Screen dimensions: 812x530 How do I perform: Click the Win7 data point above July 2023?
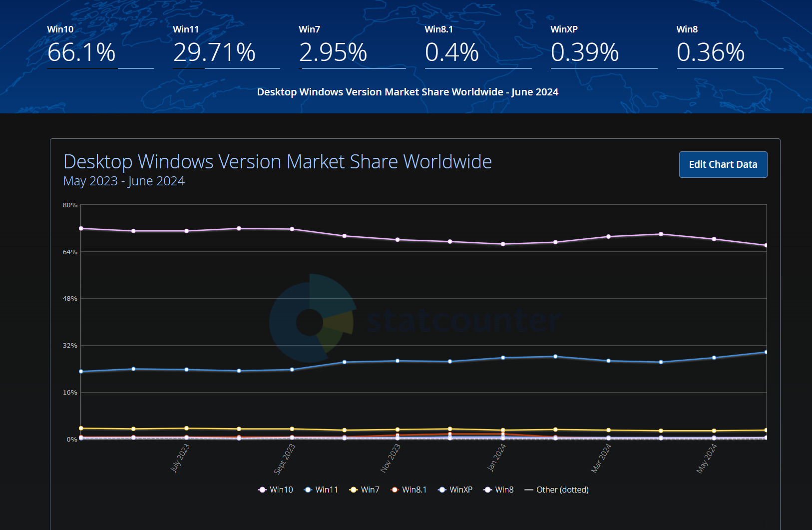[186, 428]
